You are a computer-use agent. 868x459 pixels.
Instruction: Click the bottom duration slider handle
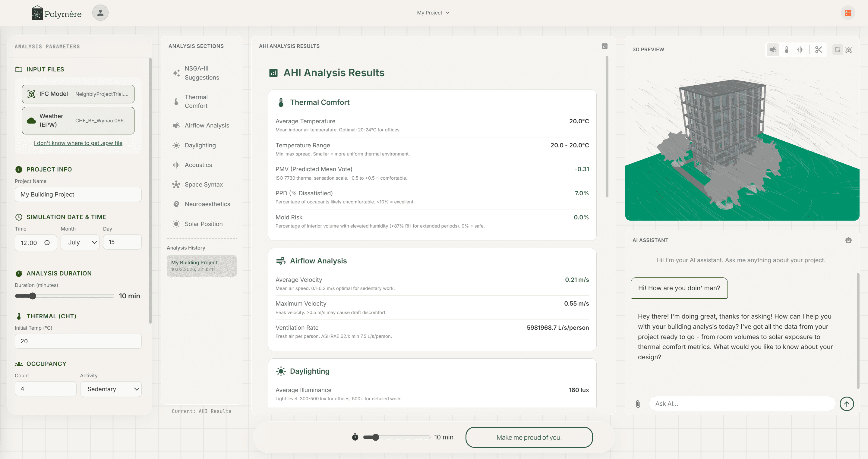(376, 437)
